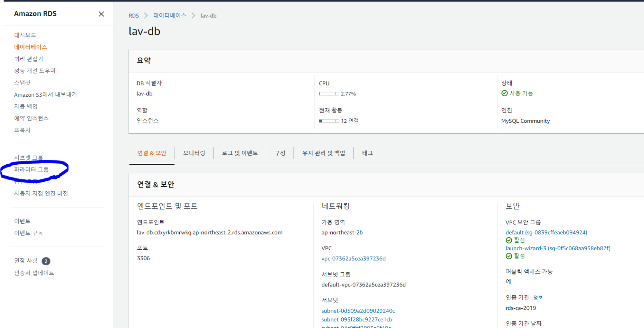
Task: Open 권장 사항 in the sidebar
Action: click(26, 261)
